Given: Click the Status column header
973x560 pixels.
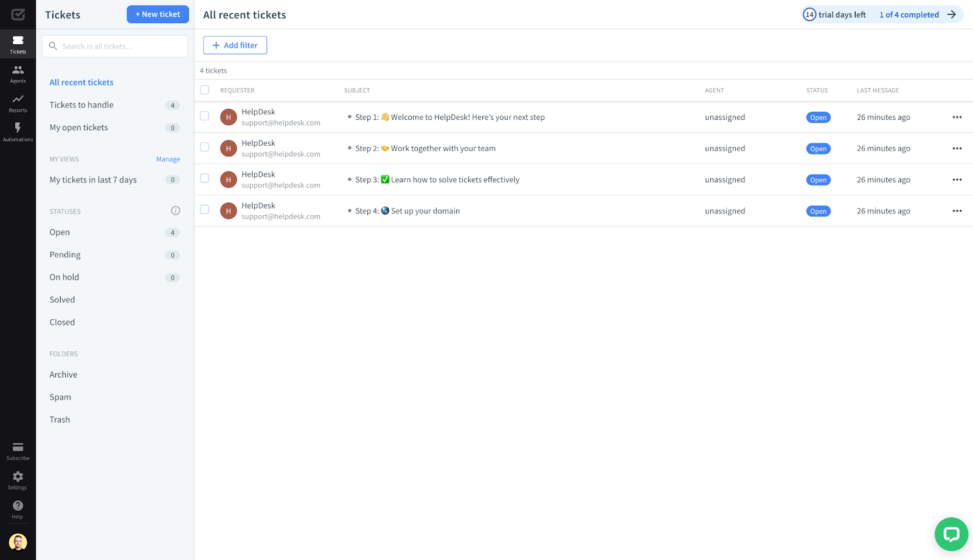Looking at the screenshot, I should 817,90.
